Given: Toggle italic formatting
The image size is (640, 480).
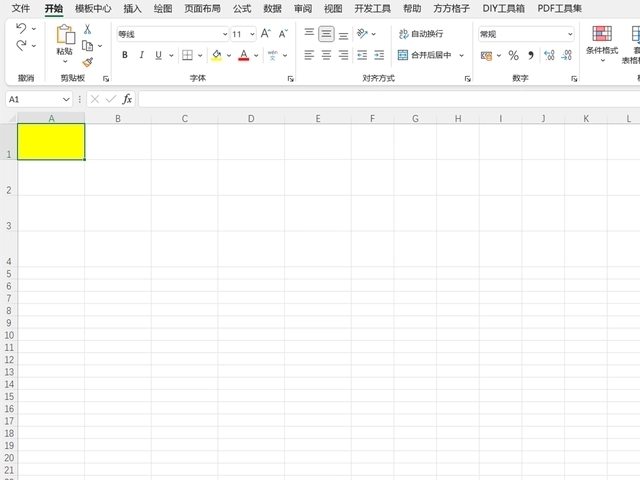Looking at the screenshot, I should tap(141, 55).
